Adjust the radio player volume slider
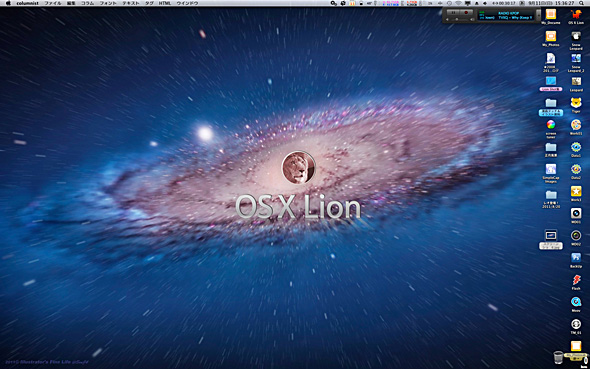Viewport: 590px width, 369px height. (x=459, y=19)
